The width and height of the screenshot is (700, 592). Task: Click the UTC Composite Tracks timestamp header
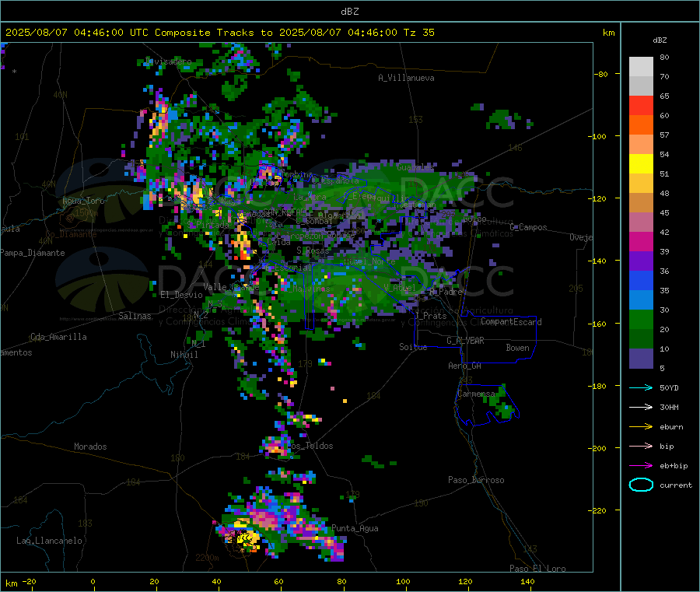pyautogui.click(x=220, y=33)
